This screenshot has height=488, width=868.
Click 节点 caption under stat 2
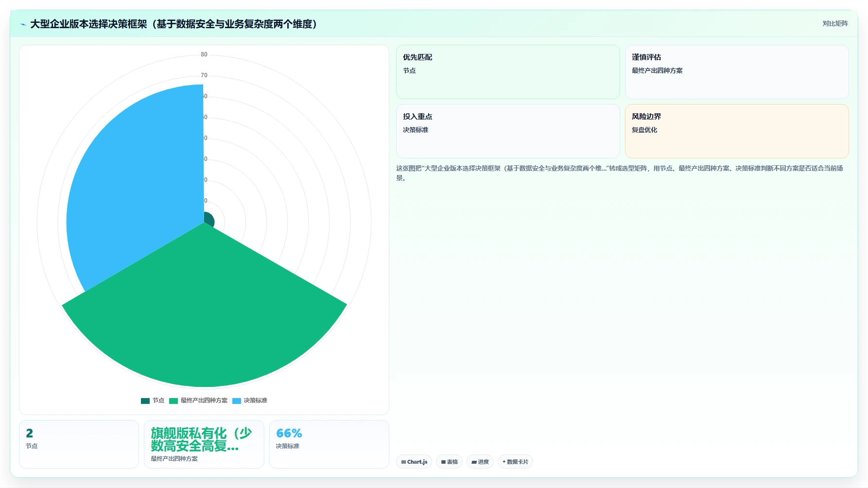(x=32, y=446)
